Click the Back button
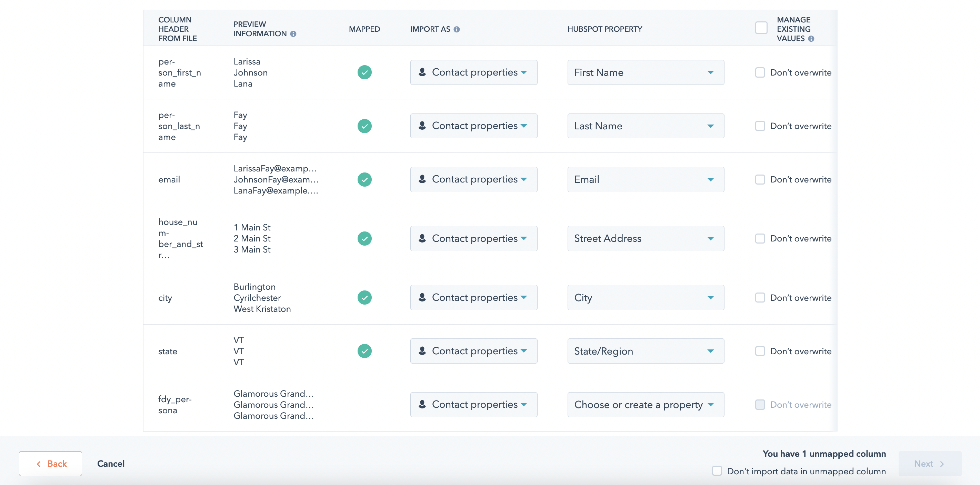The image size is (980, 485). pos(51,463)
